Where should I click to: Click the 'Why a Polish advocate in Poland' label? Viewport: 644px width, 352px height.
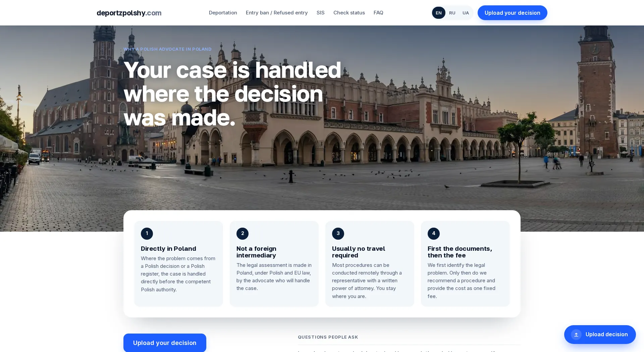pyautogui.click(x=167, y=49)
